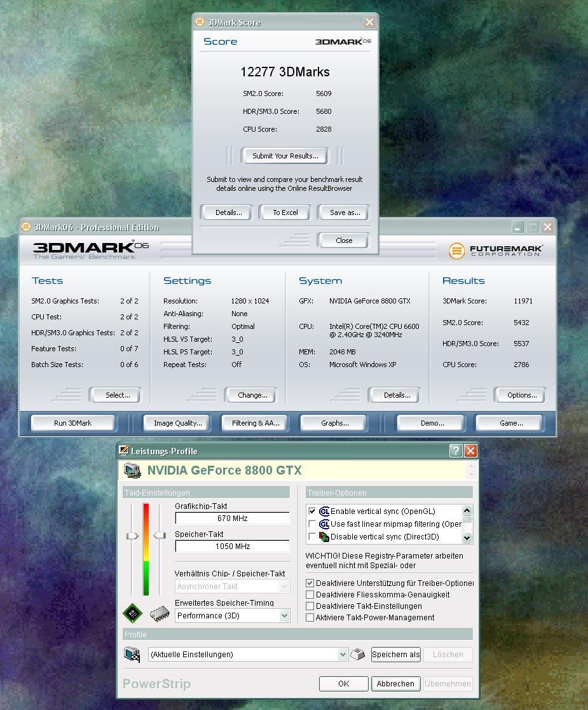This screenshot has width=588, height=710.
Task: Click the GPU chip icon in PowerStrip
Action: [x=132, y=613]
